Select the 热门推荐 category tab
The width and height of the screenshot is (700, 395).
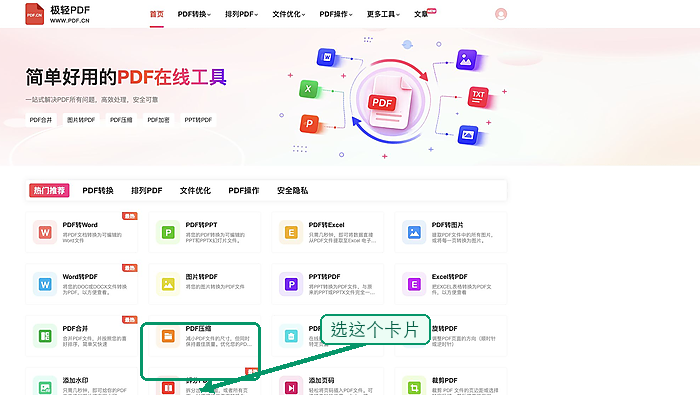(49, 191)
